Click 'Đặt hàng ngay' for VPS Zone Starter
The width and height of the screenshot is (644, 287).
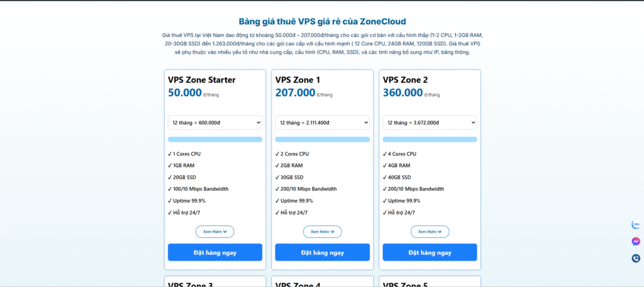[215, 252]
